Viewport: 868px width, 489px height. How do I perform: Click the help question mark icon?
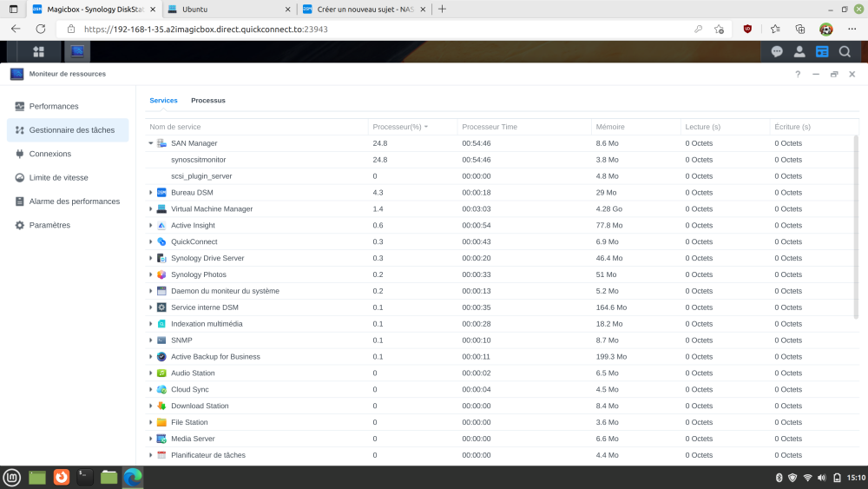798,74
